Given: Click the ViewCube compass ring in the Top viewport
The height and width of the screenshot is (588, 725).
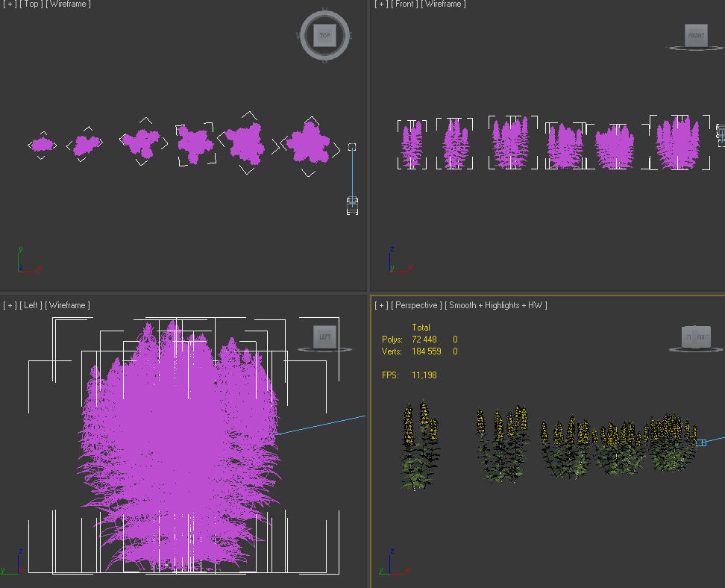Looking at the screenshot, I should 324,57.
